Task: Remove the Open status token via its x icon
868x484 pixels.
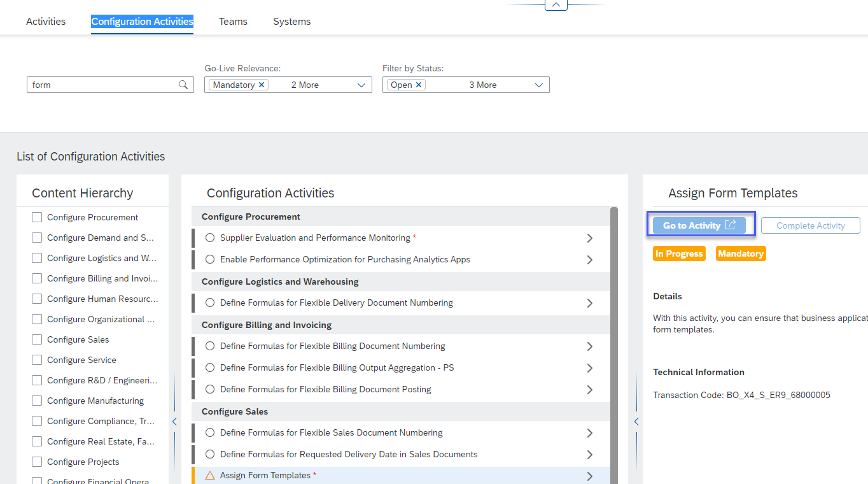Action: click(418, 84)
